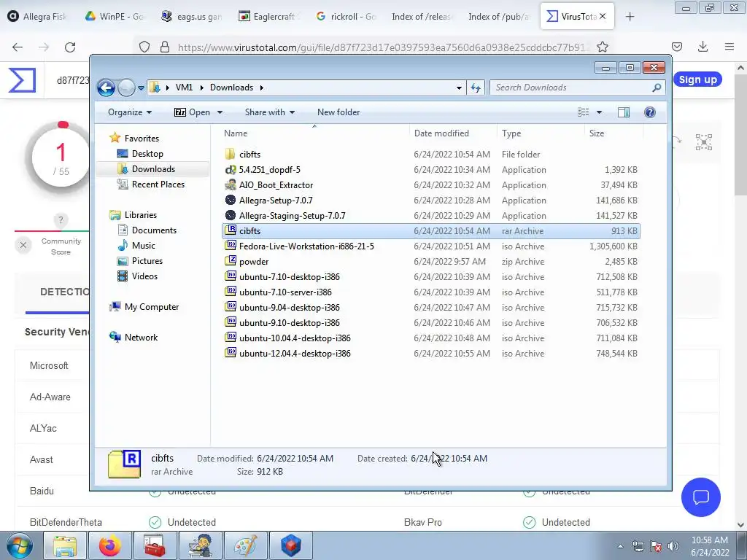This screenshot has height=560, width=747.
Task: Switch to the WinPE Google Drive tab
Action: [115, 16]
